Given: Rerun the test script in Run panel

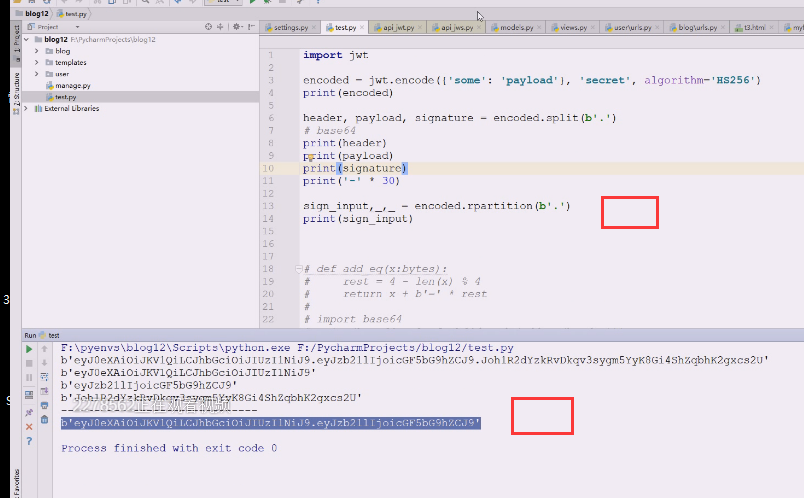Looking at the screenshot, I should pyautogui.click(x=29, y=349).
